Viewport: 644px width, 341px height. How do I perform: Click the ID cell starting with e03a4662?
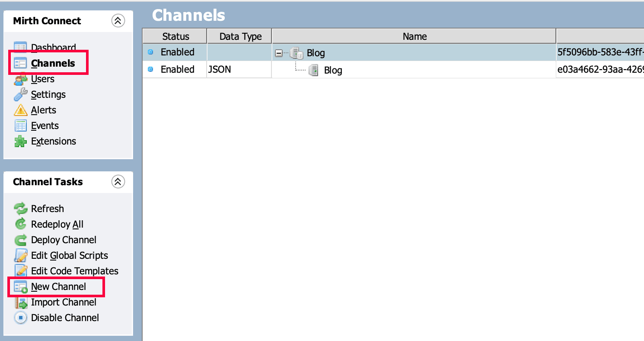[600, 69]
